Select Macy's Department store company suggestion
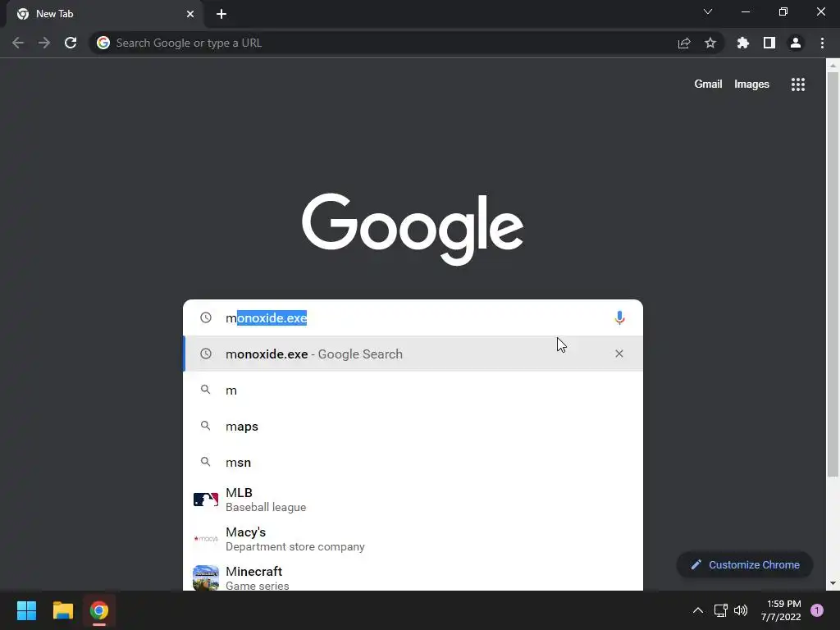Viewport: 840px width, 630px height. pyautogui.click(x=413, y=539)
